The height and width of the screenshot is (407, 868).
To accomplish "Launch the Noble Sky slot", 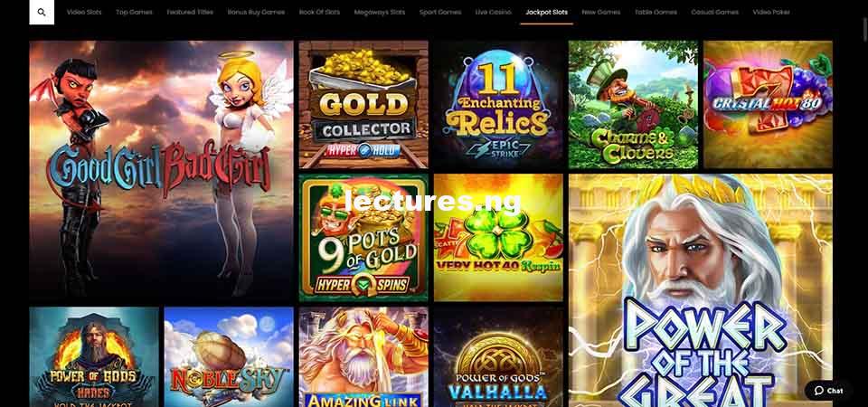I will (x=229, y=357).
